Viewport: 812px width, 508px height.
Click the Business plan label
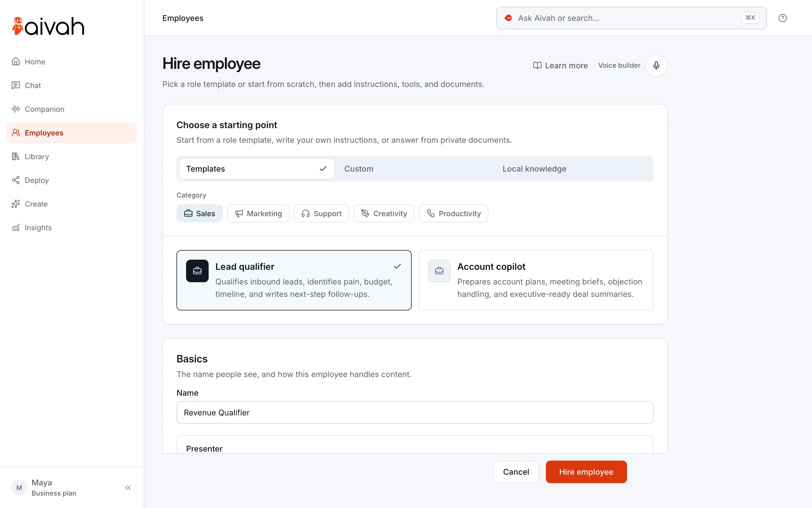click(x=54, y=493)
